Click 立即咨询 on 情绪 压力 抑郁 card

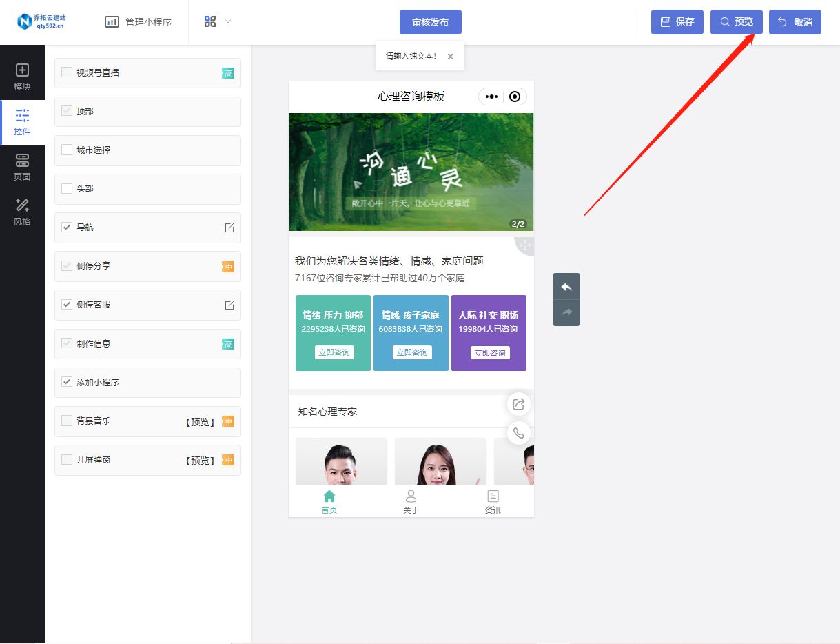click(334, 352)
